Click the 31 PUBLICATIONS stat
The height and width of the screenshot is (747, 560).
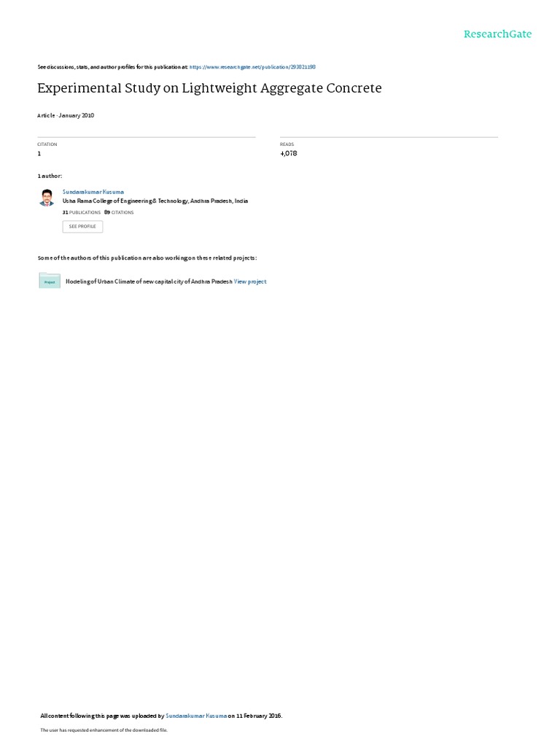pos(82,212)
